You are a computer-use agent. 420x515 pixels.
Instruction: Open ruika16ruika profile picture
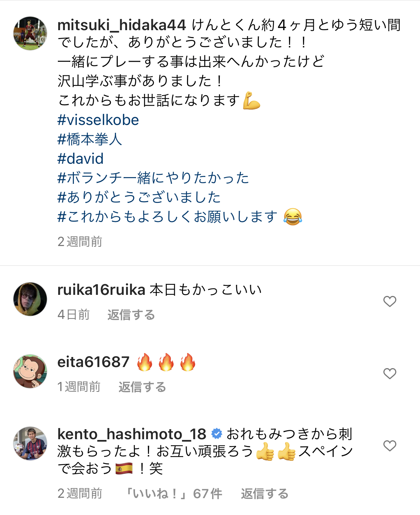coord(30,299)
